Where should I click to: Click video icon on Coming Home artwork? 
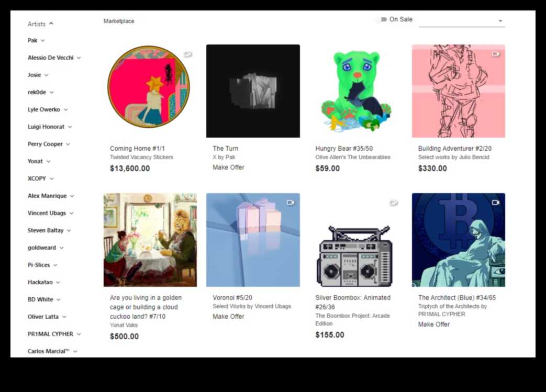[188, 54]
